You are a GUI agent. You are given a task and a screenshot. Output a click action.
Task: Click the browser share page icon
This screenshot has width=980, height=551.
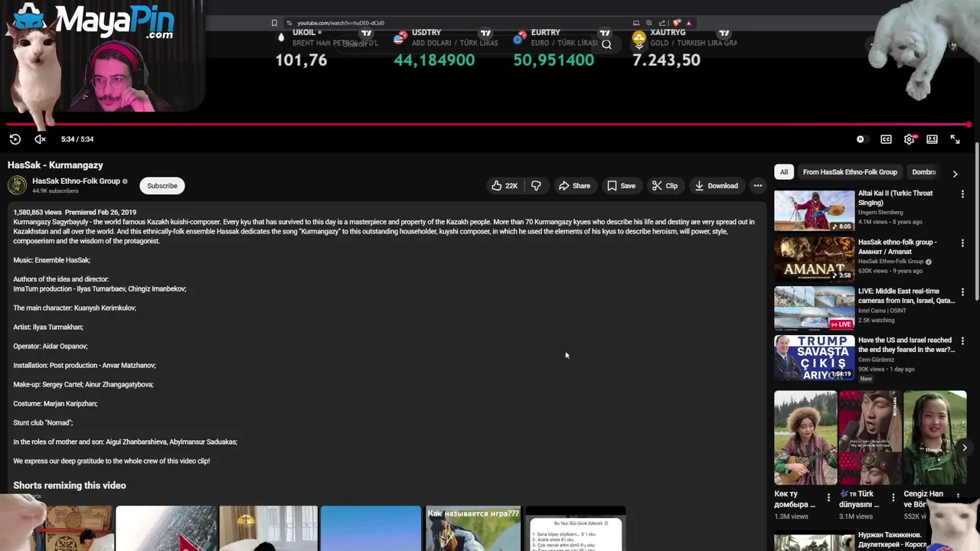point(662,23)
